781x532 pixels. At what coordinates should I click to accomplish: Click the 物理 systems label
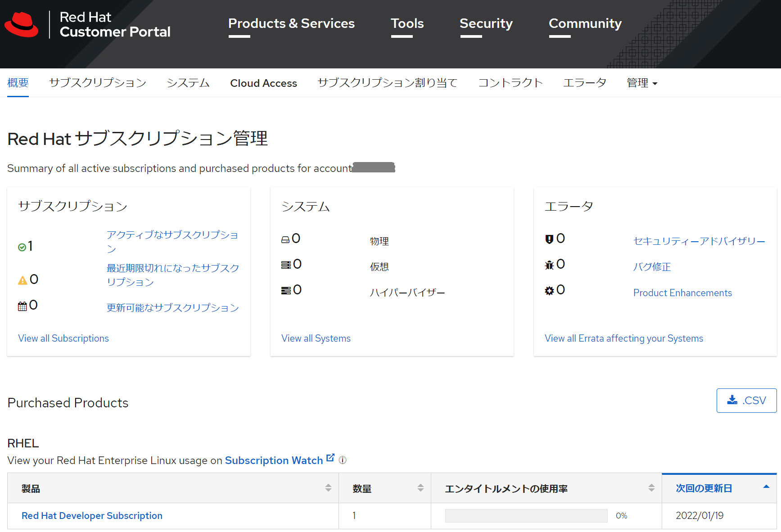pos(379,241)
